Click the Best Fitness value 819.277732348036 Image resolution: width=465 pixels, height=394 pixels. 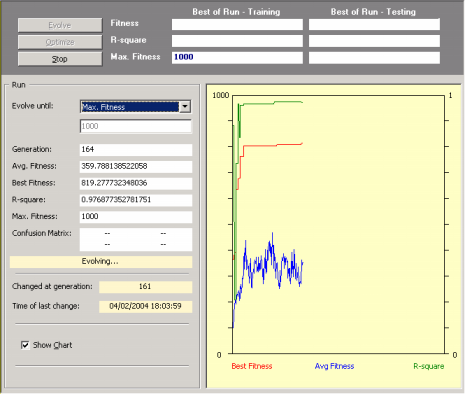pyautogui.click(x=136, y=183)
